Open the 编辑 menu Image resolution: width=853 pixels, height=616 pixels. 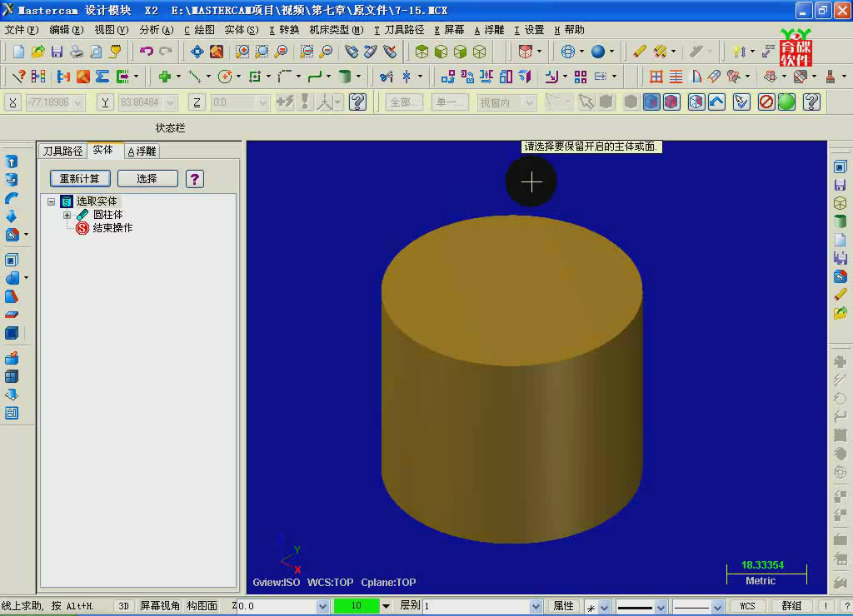(x=67, y=30)
